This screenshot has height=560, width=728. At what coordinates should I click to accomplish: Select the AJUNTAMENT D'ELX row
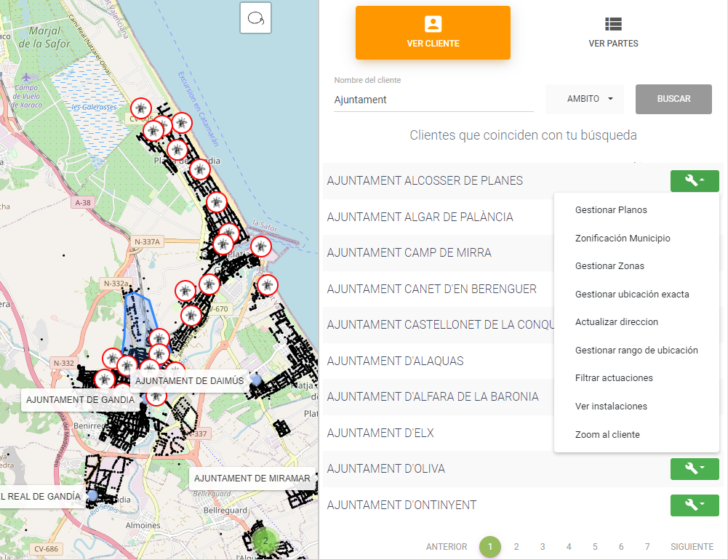tap(439, 433)
